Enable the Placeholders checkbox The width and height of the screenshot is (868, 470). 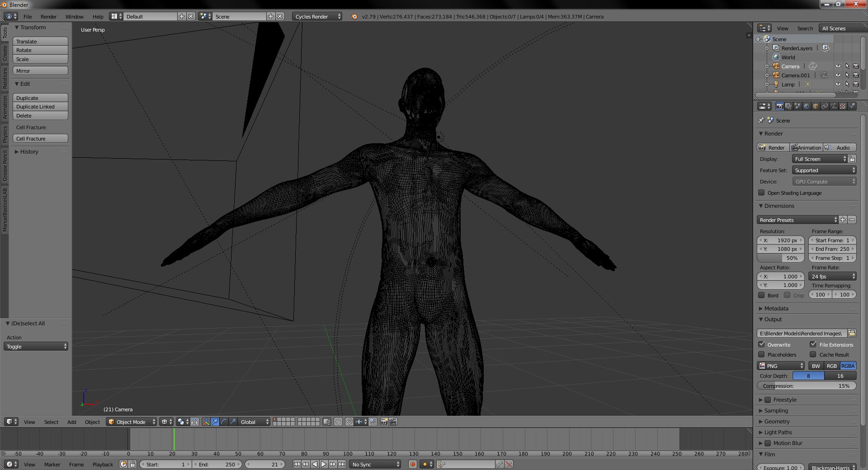coord(762,354)
